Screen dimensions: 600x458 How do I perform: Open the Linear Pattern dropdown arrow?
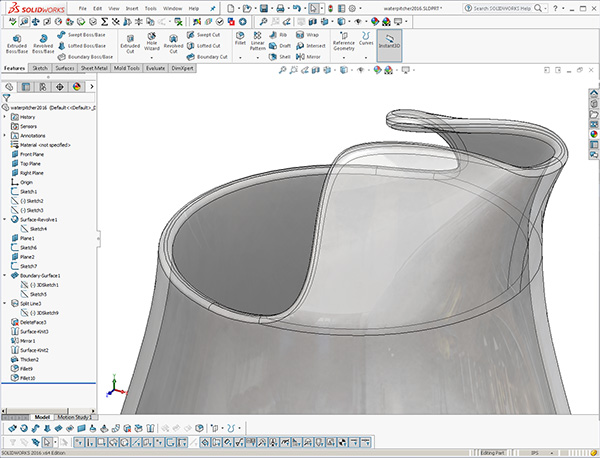pyautogui.click(x=258, y=58)
